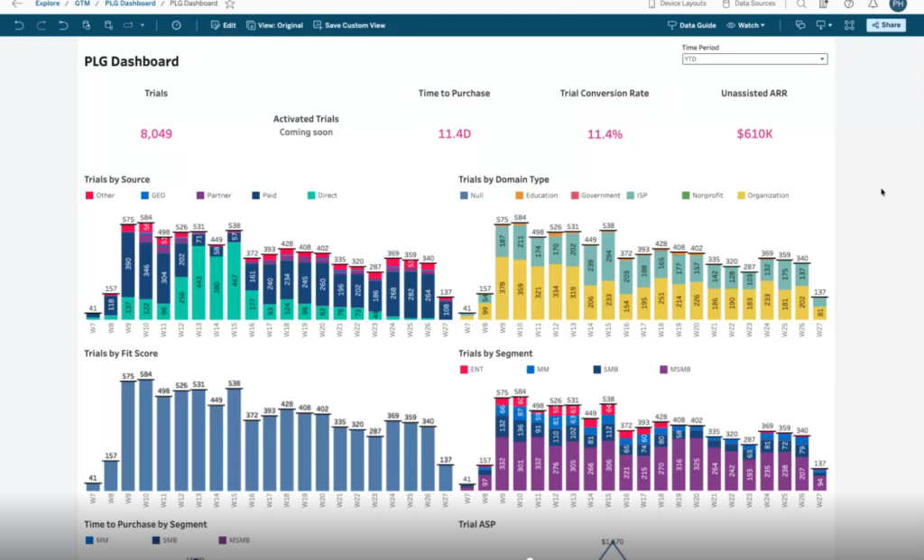Open Explore in the breadcrumb
Screen dimensions: 924x560
(x=47, y=4)
